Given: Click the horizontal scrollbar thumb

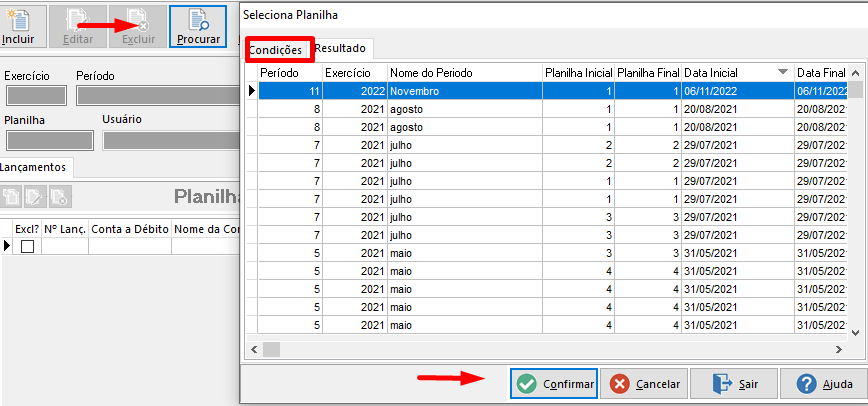Looking at the screenshot, I should (271, 350).
